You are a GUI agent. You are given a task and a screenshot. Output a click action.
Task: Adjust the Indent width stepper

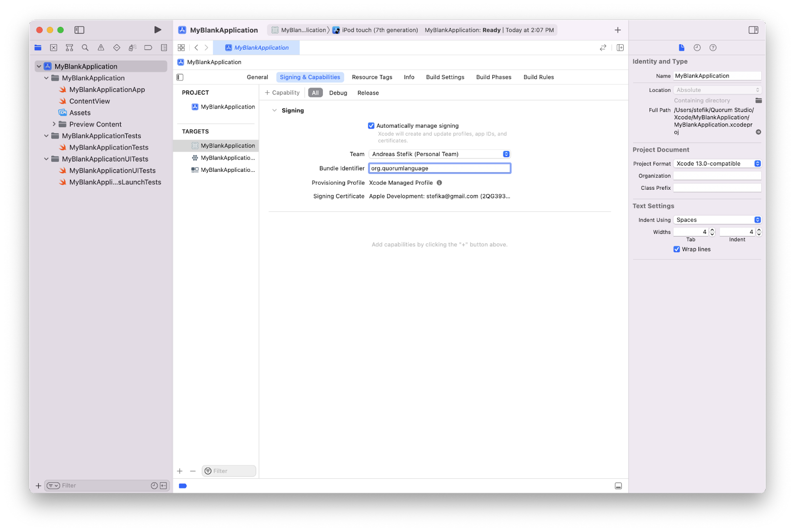click(759, 232)
